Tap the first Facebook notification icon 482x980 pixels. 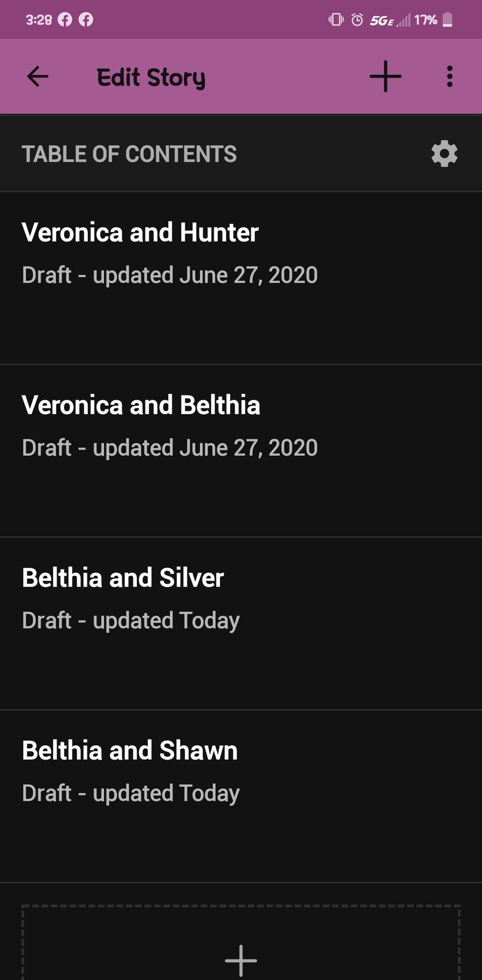65,19
